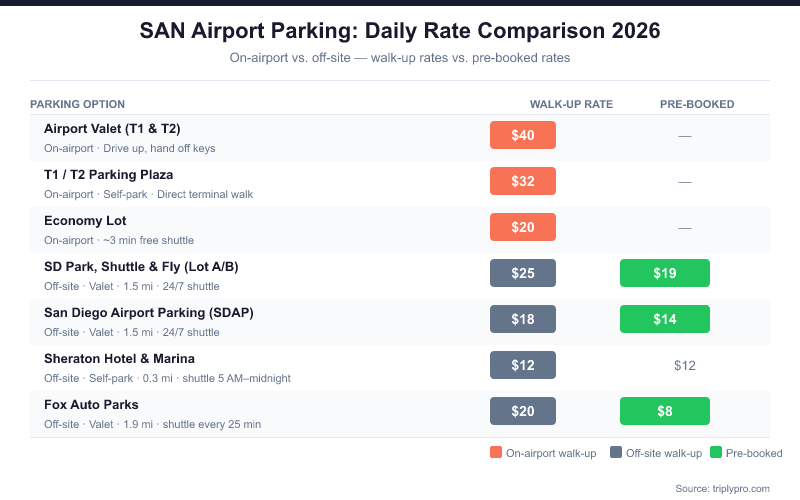Viewport: 800px width, 500px height.
Task: Click the $20 Fox Auto Parks walk-up badge
Action: click(522, 411)
